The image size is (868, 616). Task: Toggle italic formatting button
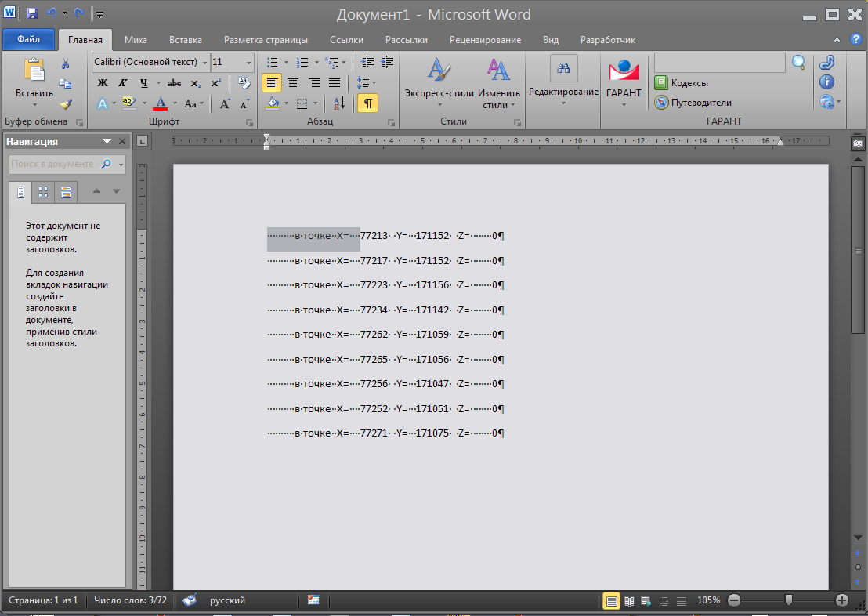pos(122,83)
